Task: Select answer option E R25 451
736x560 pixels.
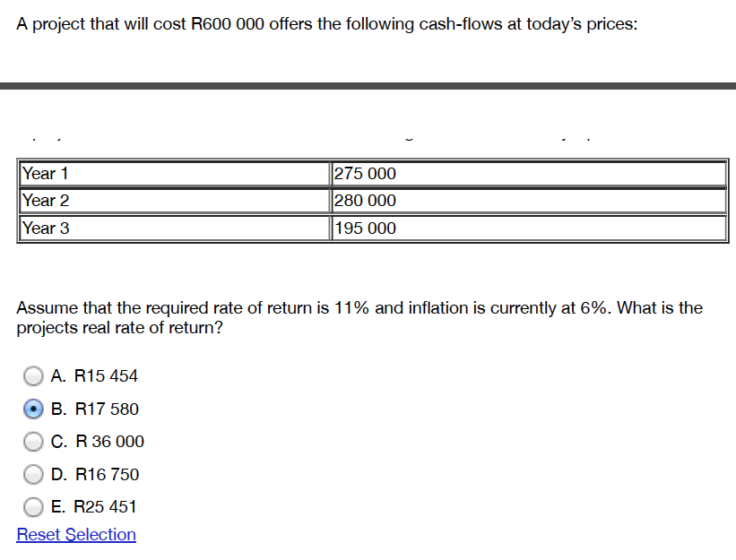Action: tap(33, 506)
